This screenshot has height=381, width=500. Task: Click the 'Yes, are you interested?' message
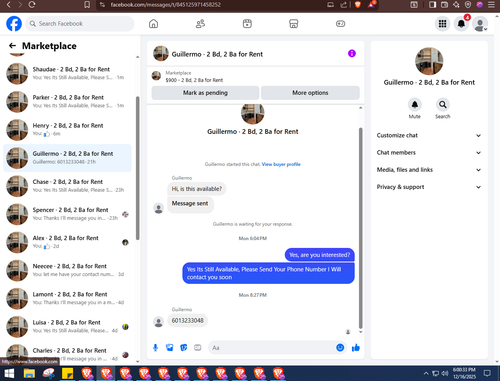(x=319, y=255)
